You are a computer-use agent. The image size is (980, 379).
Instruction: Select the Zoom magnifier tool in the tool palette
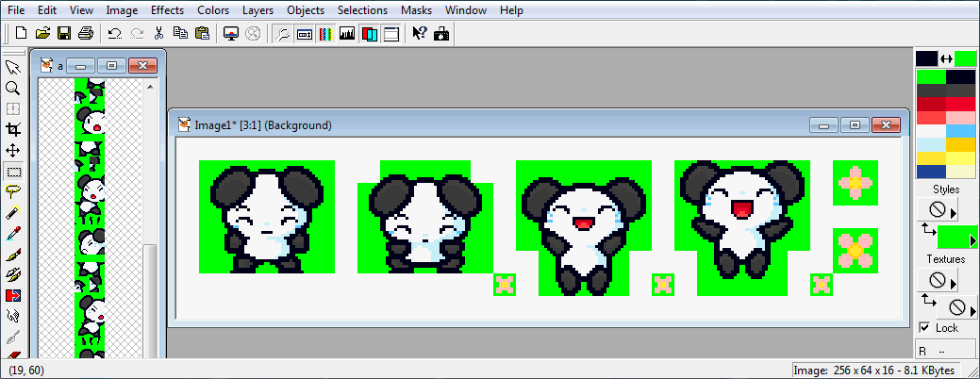pos(12,88)
